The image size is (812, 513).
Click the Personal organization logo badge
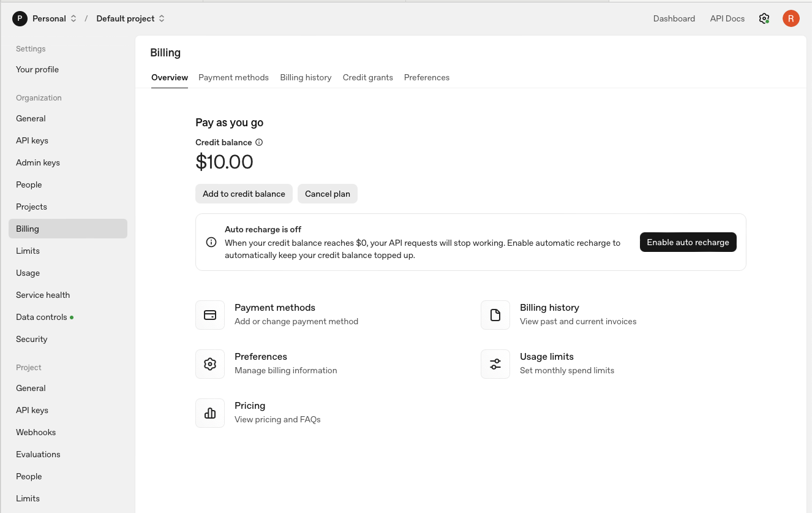(x=20, y=18)
